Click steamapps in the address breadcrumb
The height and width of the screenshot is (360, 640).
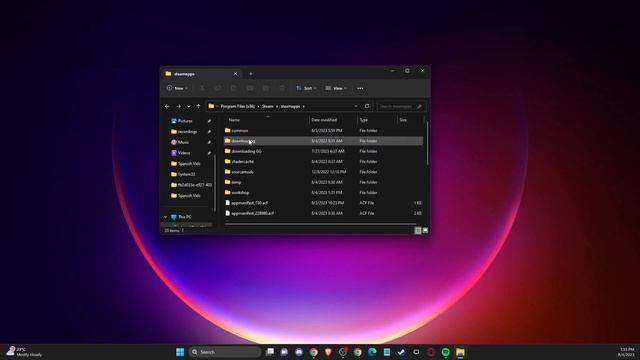(290, 106)
